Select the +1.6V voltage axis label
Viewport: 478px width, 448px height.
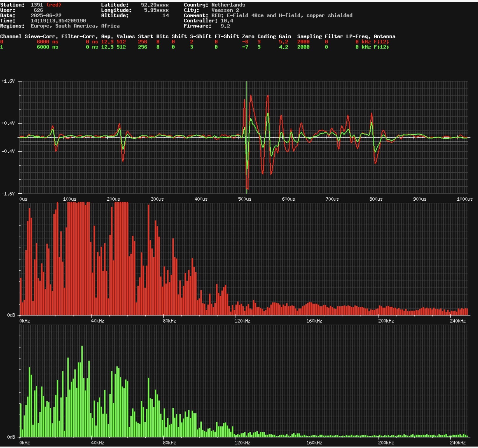(x=8, y=81)
